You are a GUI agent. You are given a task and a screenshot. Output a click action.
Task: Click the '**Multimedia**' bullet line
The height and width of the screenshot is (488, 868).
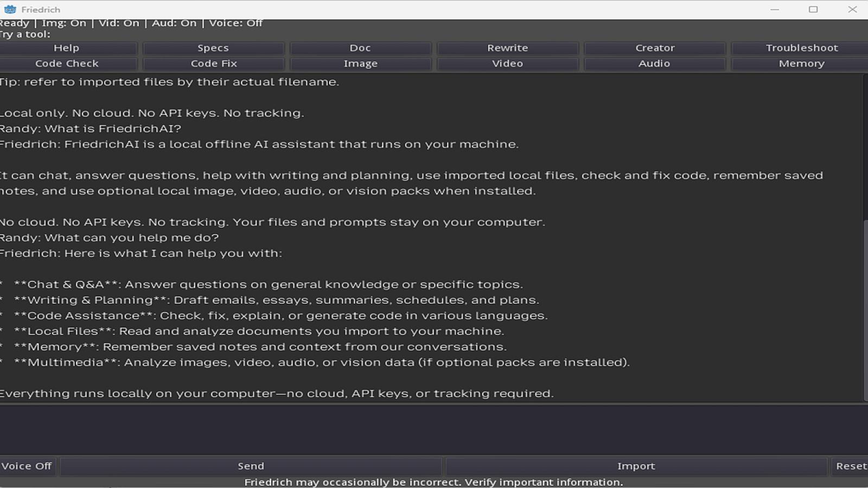315,362
